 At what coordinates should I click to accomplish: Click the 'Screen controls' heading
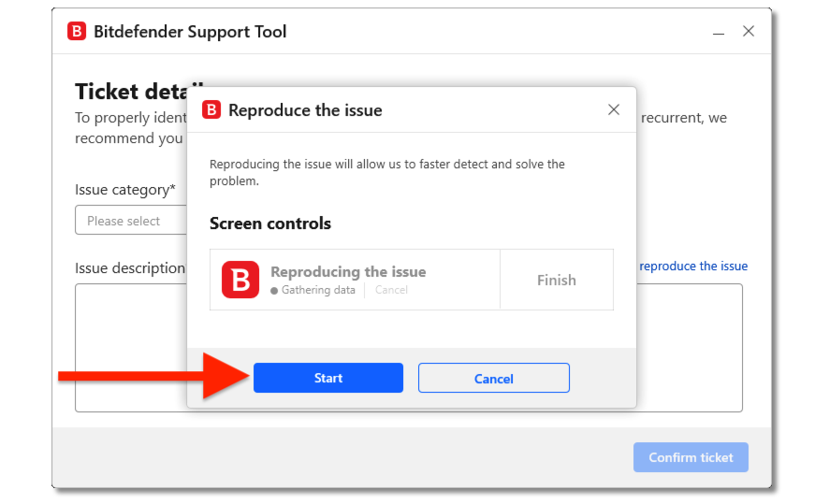point(270,223)
